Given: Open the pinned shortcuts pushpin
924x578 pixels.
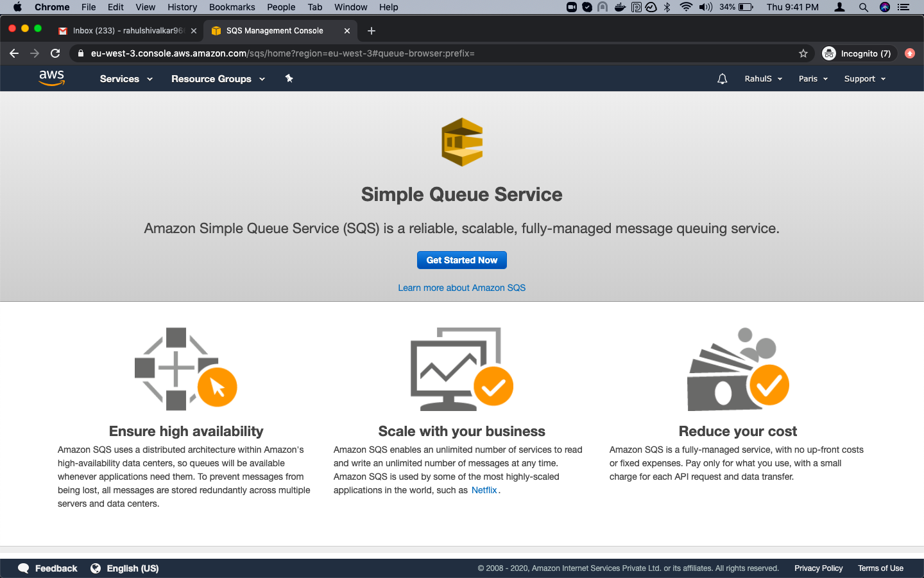Looking at the screenshot, I should [289, 78].
